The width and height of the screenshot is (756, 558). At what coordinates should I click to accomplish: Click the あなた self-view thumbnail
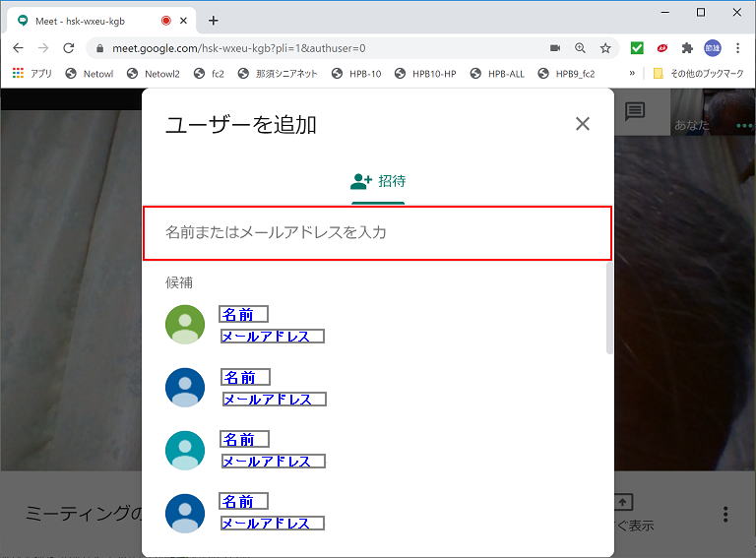pos(713,112)
